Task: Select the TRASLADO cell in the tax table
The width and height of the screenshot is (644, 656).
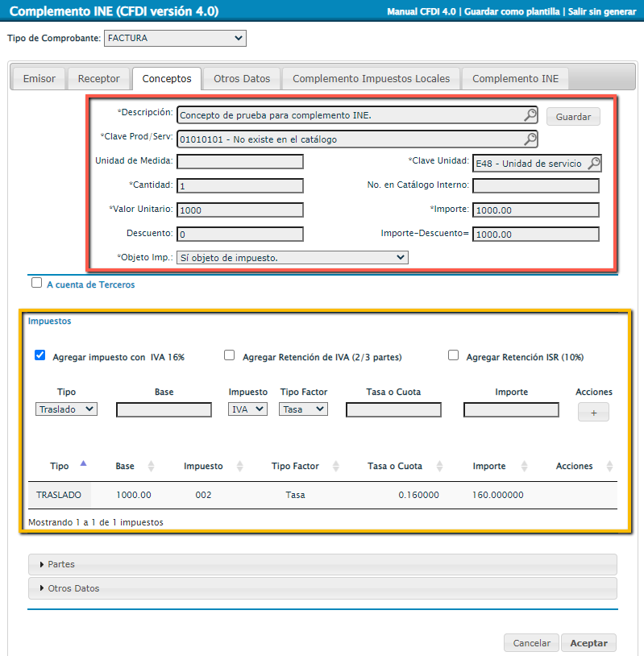Action: pyautogui.click(x=59, y=495)
